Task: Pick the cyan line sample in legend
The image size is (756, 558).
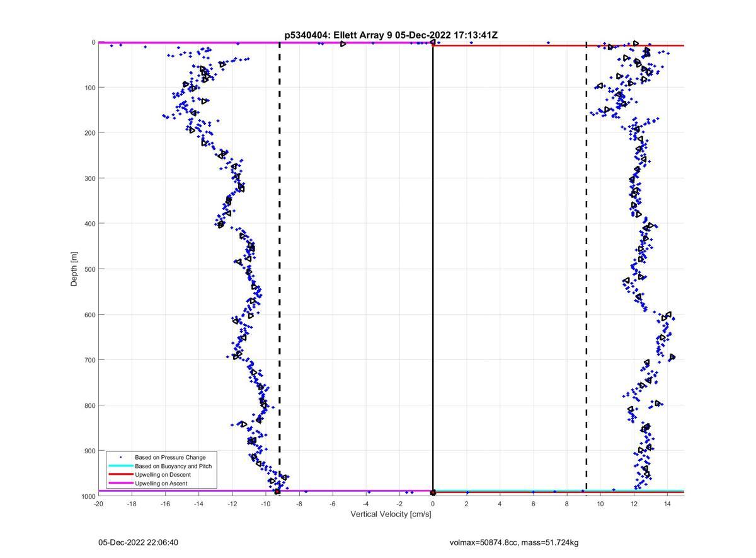Action: click(120, 466)
